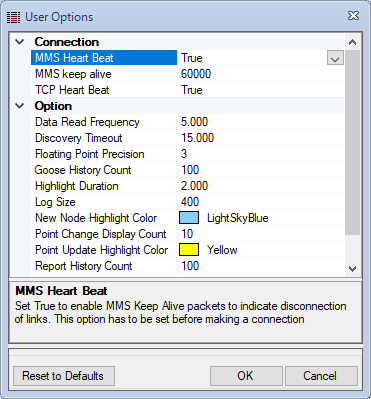The image size is (371, 399).
Task: Confirm settings with the OK button
Action: tap(246, 376)
